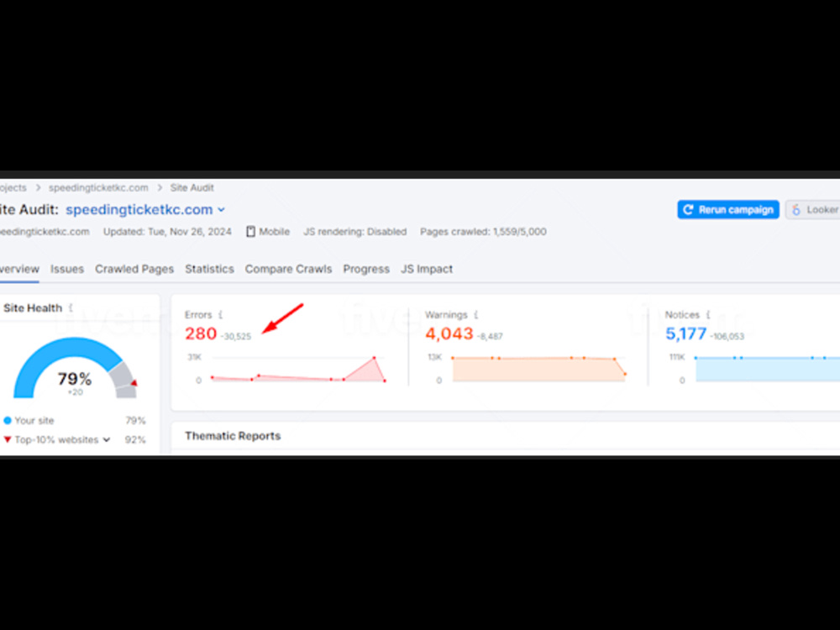Click the Site Audit breadcrumb

tap(192, 187)
